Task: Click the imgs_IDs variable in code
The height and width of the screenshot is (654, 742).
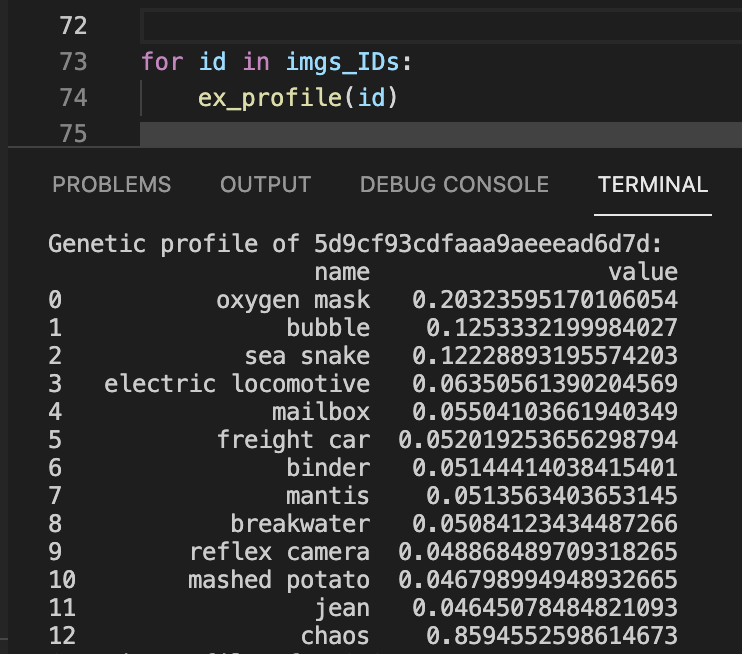Action: tap(343, 62)
